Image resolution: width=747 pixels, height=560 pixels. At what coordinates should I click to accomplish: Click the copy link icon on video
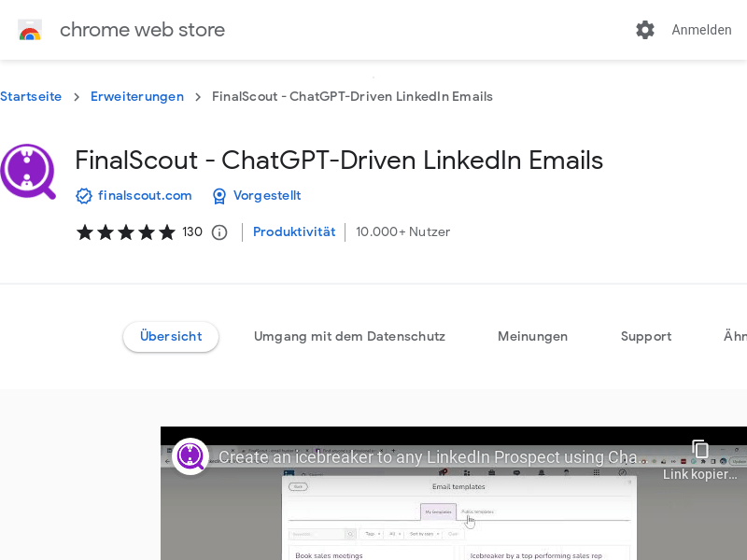pos(700,450)
